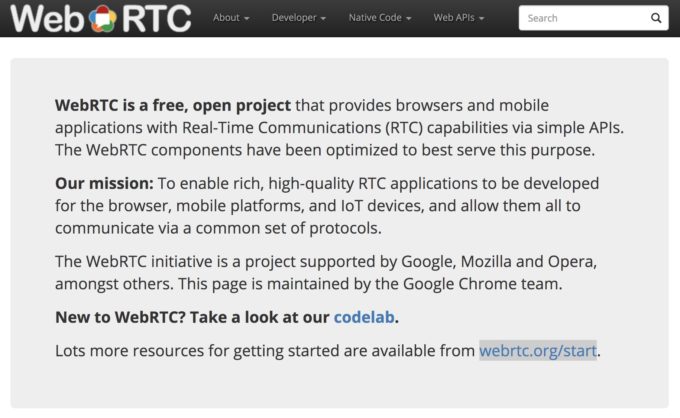Viewport: 680px width, 418px height.
Task: Visit the webrtc.org/start link
Action: (x=538, y=351)
